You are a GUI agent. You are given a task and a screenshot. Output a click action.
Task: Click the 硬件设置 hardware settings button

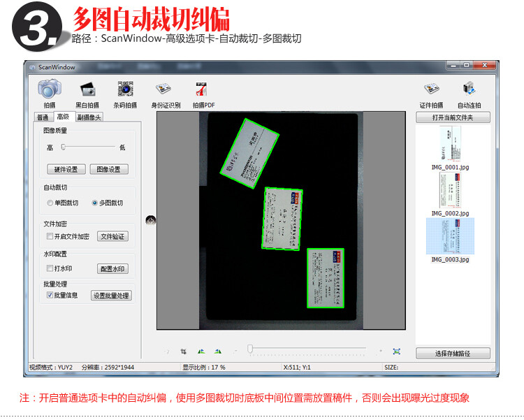pyautogui.click(x=66, y=169)
